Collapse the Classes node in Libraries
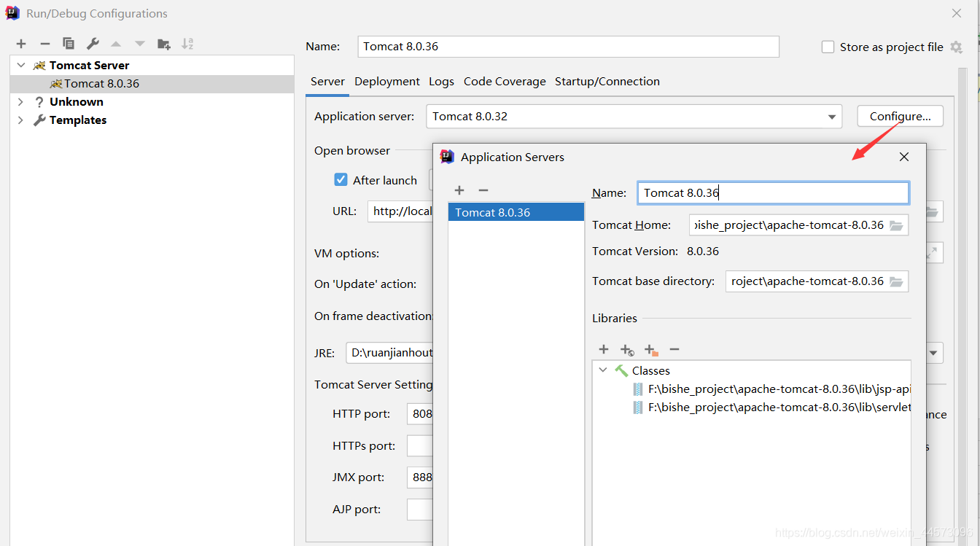Viewport: 980px width, 546px height. tap(603, 370)
